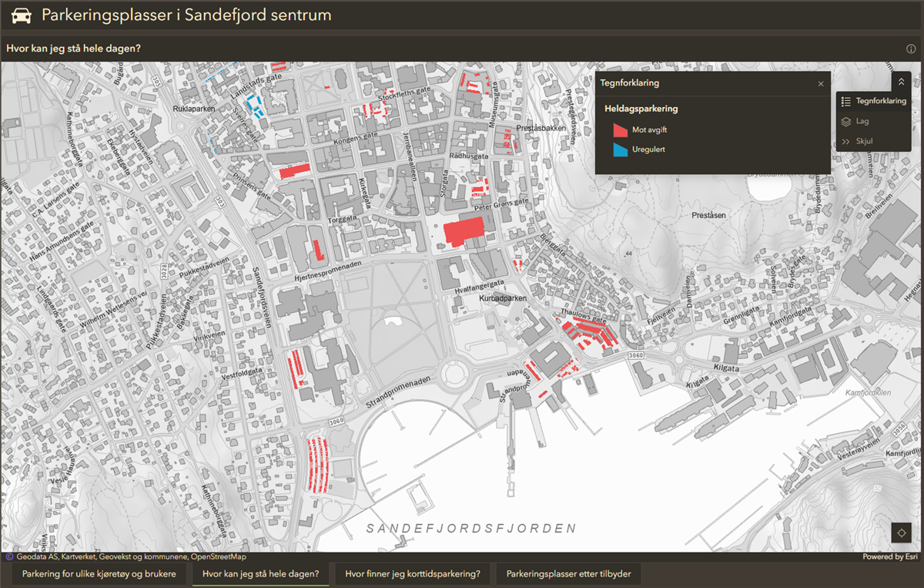Click the page title Parkeringsplasser i Sandefjord sentrum
Screen dimensions: 924x588
[x=186, y=15]
